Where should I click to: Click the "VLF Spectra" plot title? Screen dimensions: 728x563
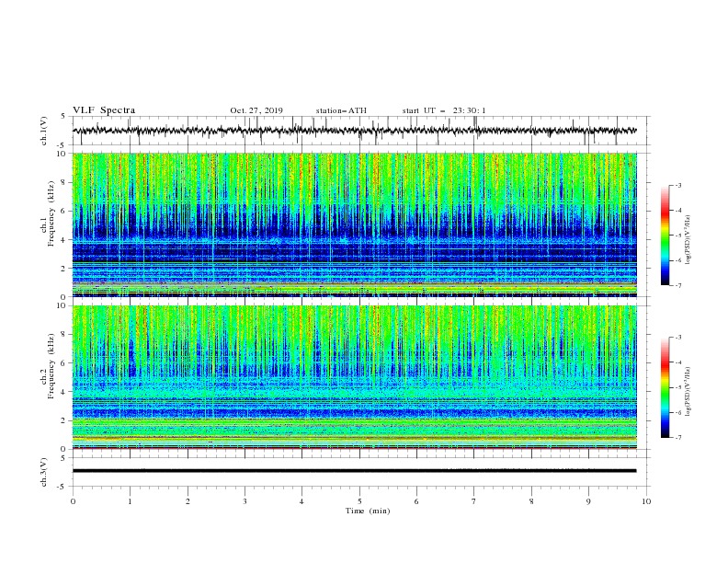[104, 110]
